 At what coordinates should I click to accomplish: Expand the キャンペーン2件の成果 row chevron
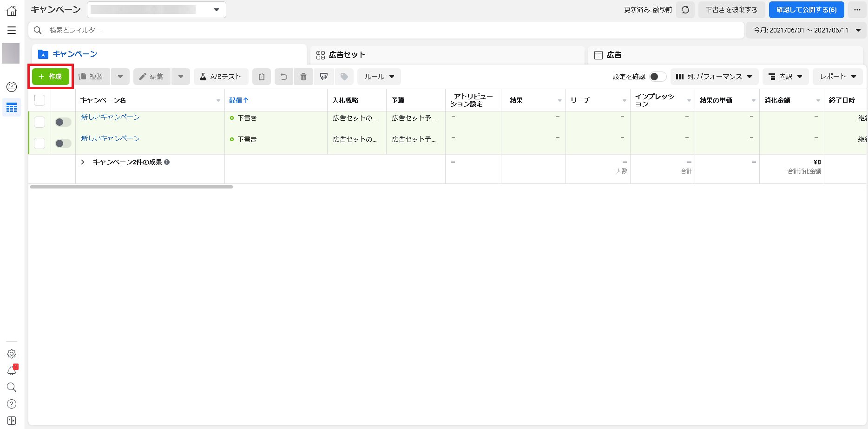coord(83,162)
